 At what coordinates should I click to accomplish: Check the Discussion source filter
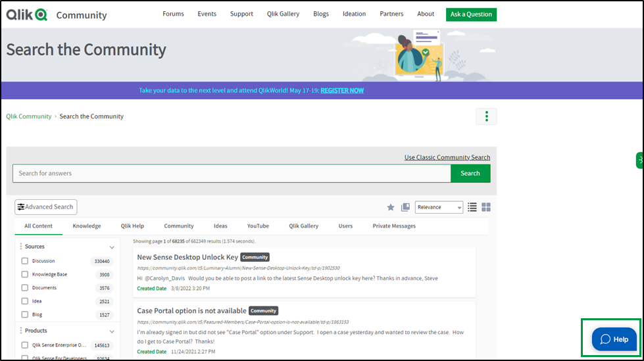coord(24,261)
